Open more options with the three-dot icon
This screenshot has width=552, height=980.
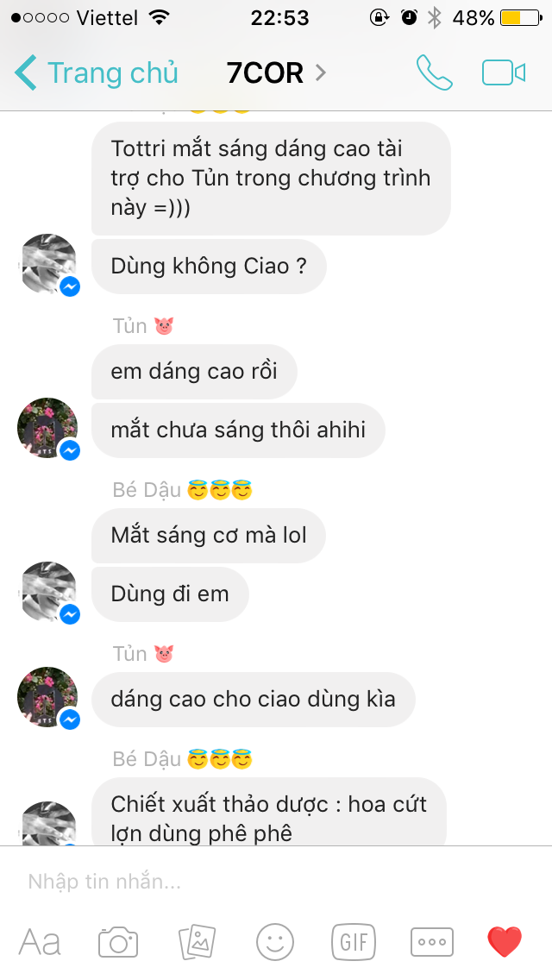point(432,942)
